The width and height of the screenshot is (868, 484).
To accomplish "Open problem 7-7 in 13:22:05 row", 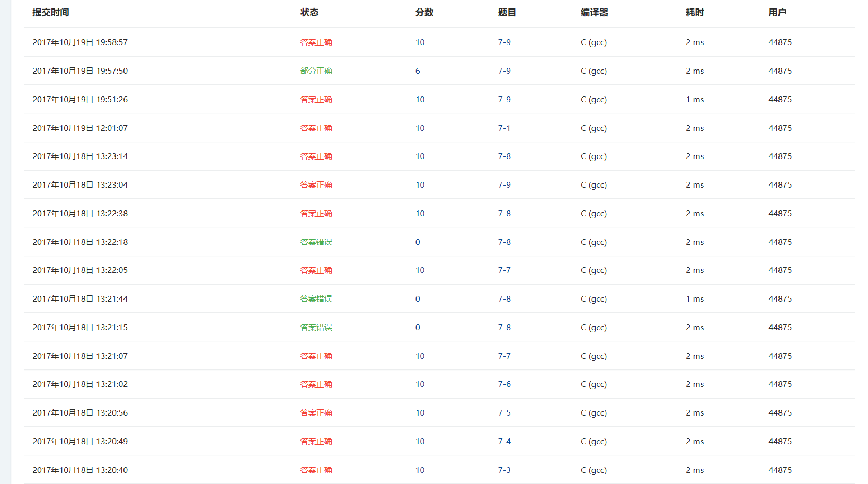I will (504, 270).
